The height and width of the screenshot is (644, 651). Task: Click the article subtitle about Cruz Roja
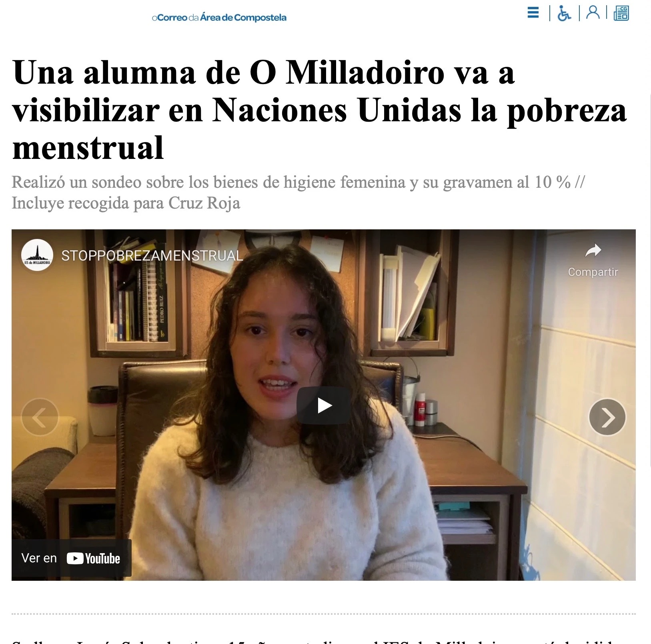coord(298,193)
